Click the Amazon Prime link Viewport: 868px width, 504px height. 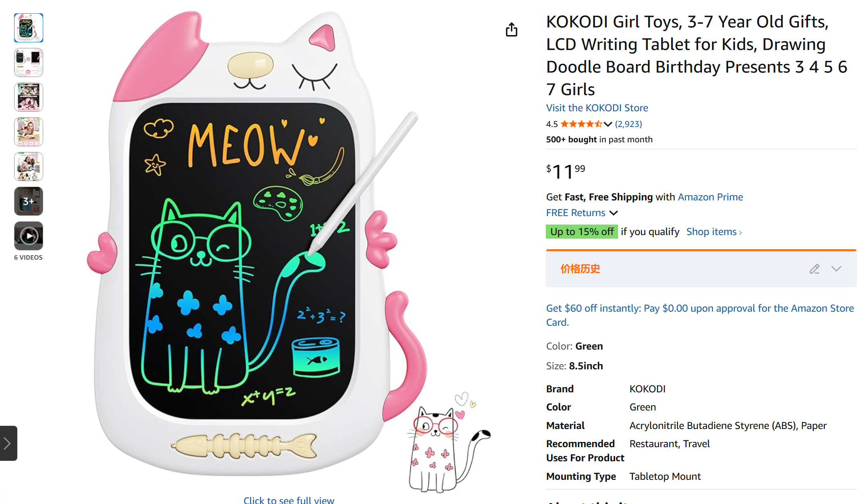tap(710, 197)
